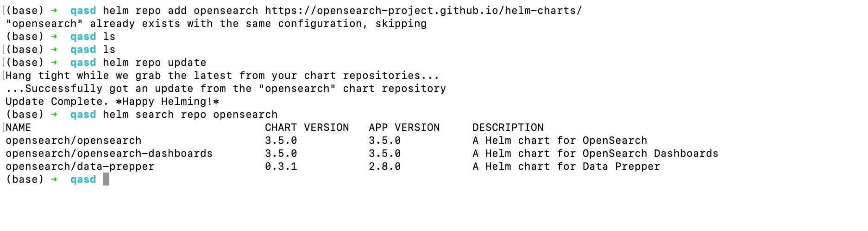
Task: Select the APP VERSION column header
Action: pyautogui.click(x=404, y=128)
